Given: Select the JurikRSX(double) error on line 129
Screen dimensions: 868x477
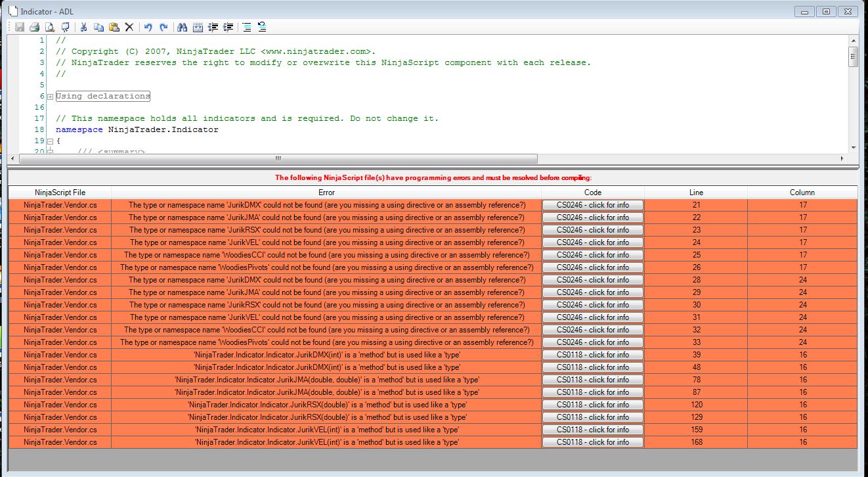Looking at the screenshot, I should (327, 417).
